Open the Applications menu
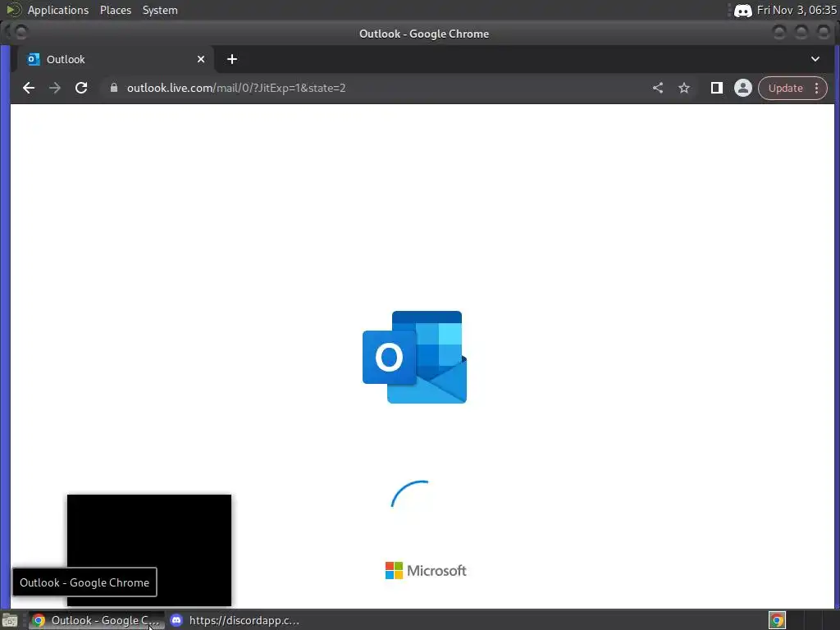This screenshot has width=840, height=630. 58,10
